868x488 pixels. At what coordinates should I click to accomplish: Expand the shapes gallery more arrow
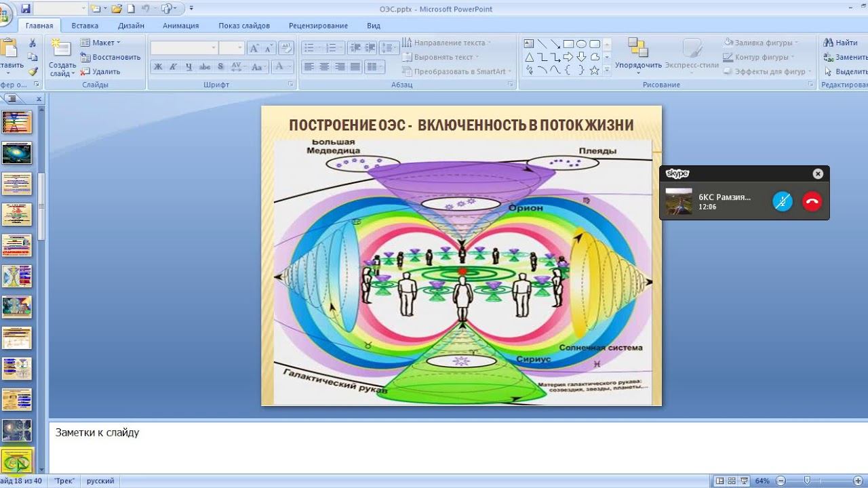tap(607, 70)
